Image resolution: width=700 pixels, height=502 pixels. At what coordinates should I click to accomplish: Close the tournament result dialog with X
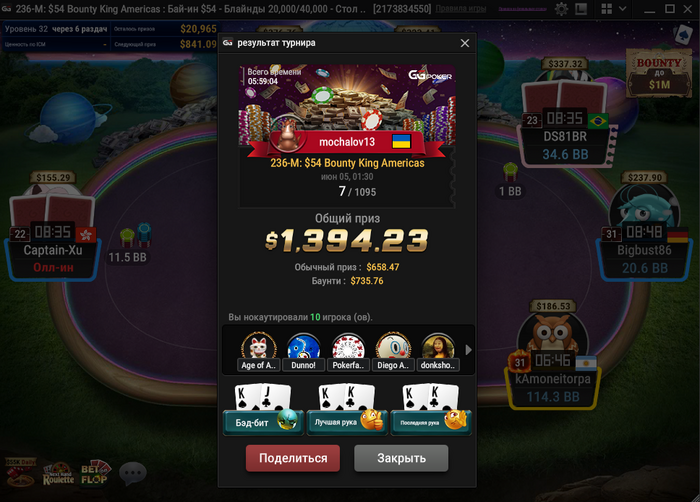465,43
